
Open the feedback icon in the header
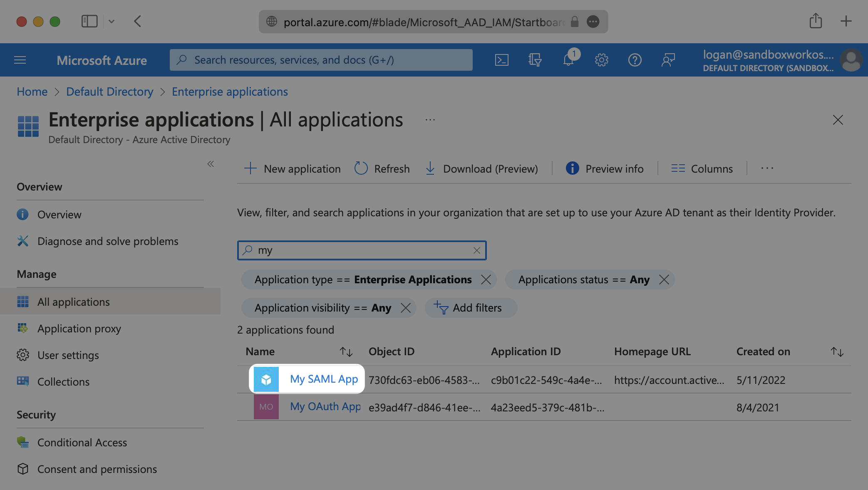coord(668,60)
